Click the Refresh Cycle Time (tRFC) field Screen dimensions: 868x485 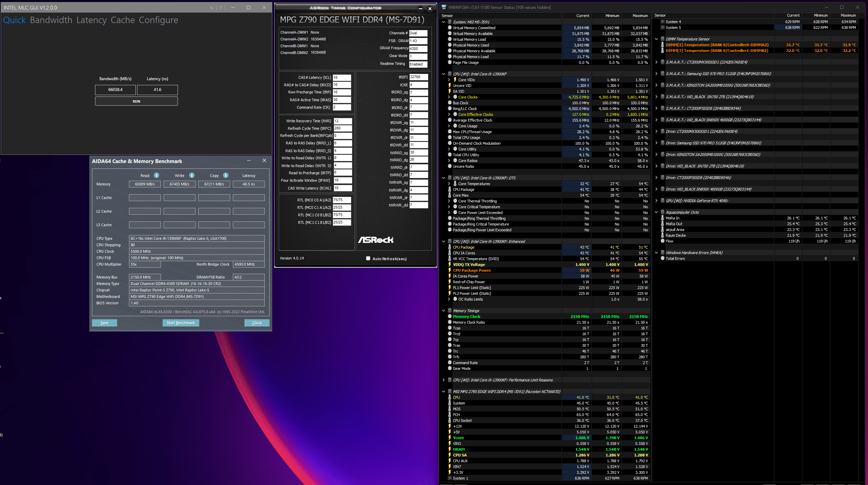coord(343,128)
